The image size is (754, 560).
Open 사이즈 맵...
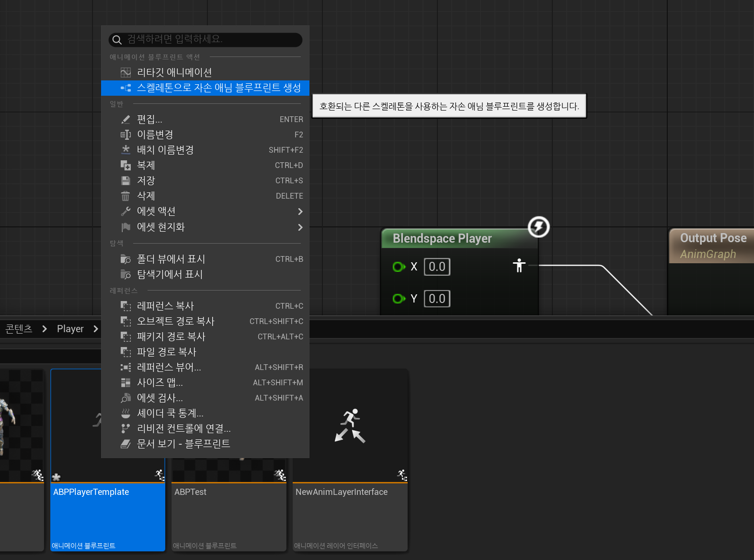click(205, 382)
